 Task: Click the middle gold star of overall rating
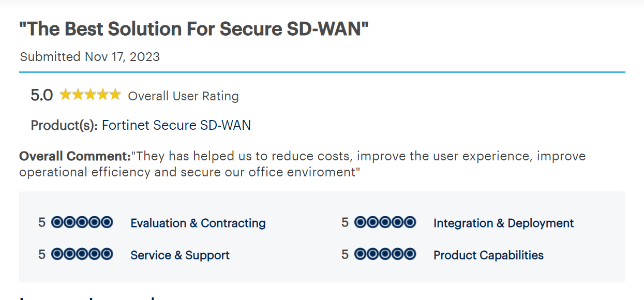pos(90,95)
